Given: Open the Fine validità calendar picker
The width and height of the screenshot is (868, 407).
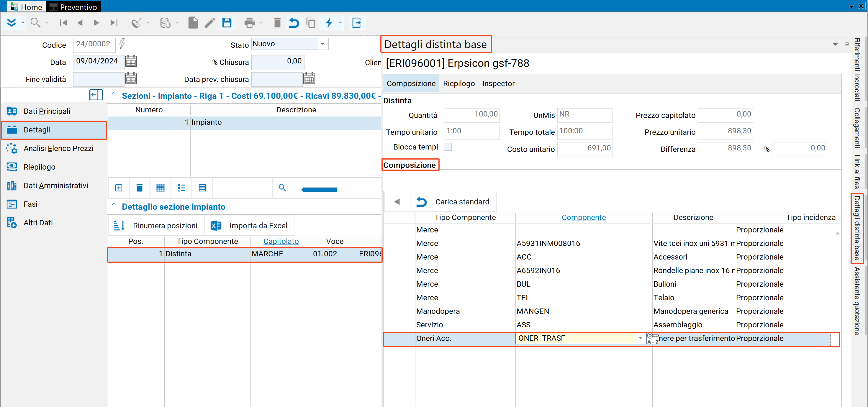Looking at the screenshot, I should (x=131, y=79).
